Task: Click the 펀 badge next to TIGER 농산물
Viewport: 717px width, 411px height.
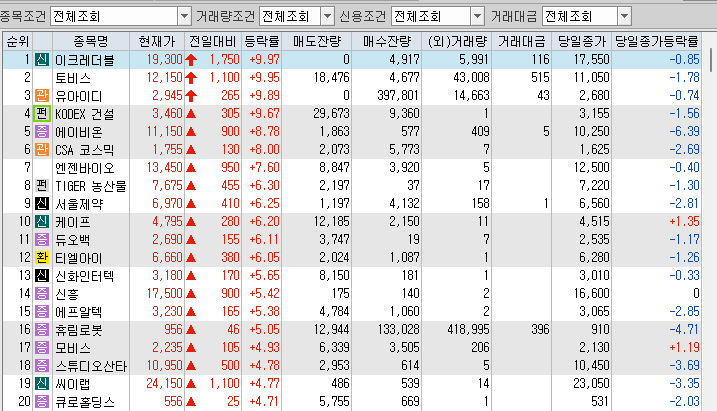Action: click(x=42, y=186)
